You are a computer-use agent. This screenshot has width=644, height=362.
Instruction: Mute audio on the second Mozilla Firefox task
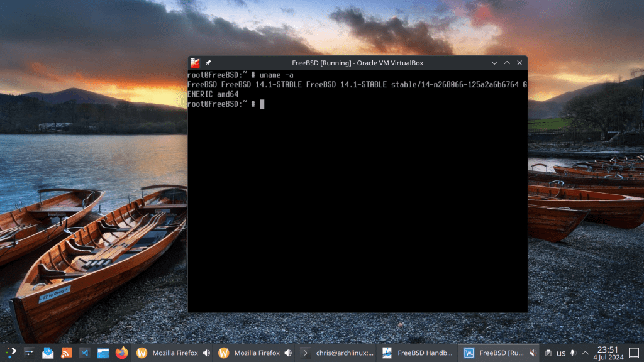(x=287, y=353)
